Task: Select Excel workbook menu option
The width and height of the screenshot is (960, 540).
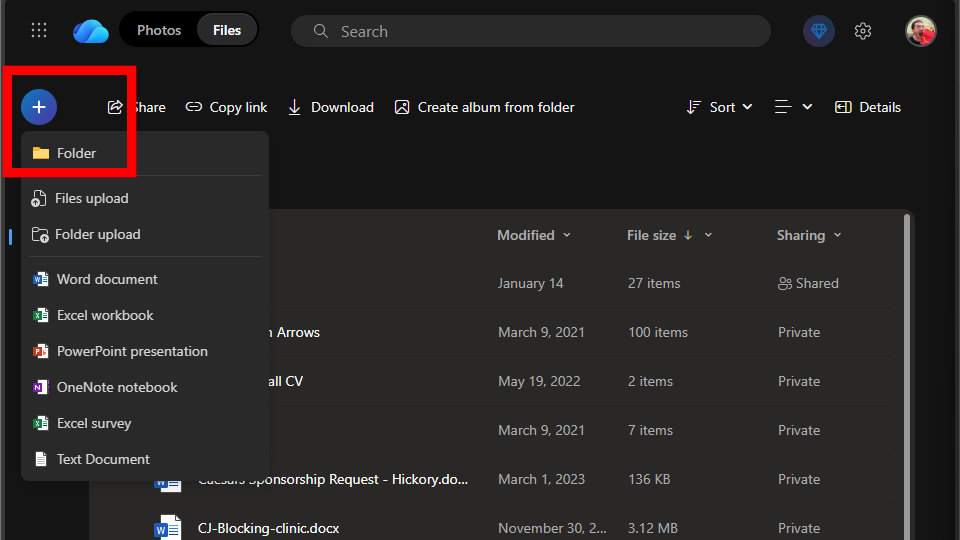Action: coord(105,315)
